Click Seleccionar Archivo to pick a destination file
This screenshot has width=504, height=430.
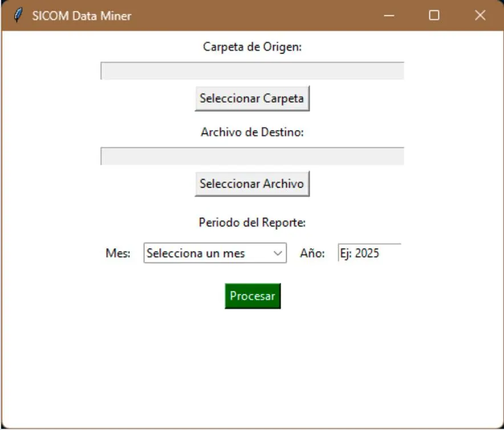click(252, 183)
